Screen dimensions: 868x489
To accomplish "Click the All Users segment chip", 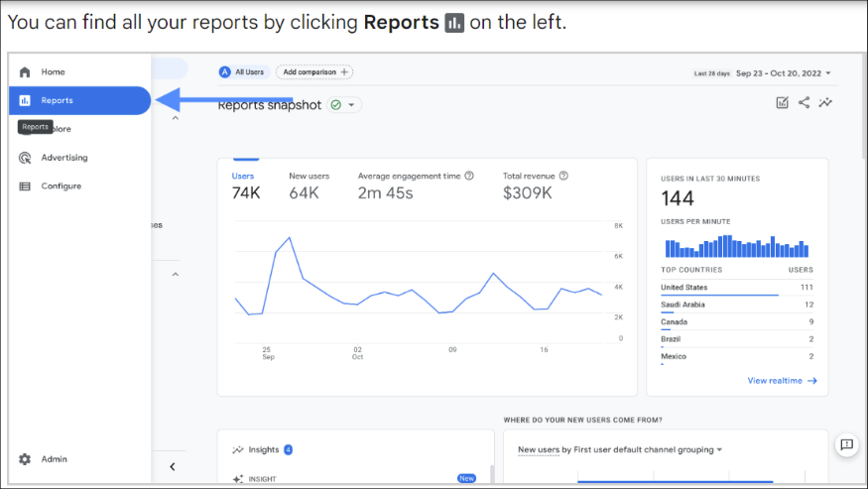I will click(x=243, y=72).
